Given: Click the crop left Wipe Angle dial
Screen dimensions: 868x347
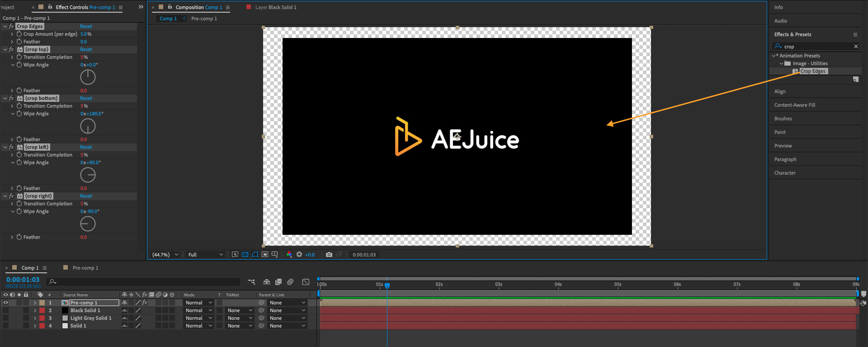Looking at the screenshot, I should point(88,175).
